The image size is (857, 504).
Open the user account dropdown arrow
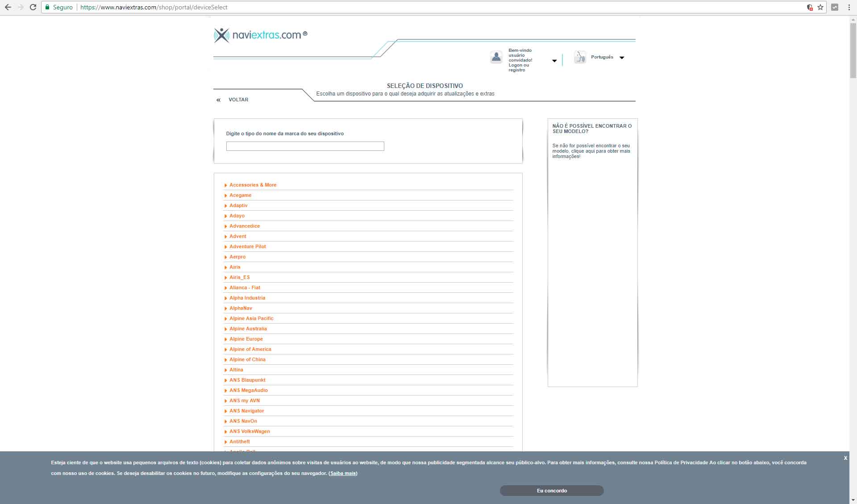(x=554, y=61)
